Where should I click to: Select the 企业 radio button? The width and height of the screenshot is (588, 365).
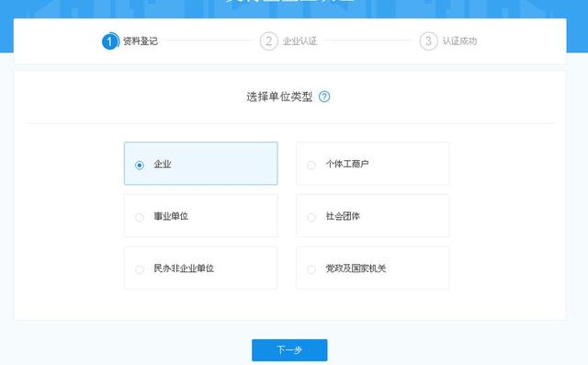click(x=140, y=165)
